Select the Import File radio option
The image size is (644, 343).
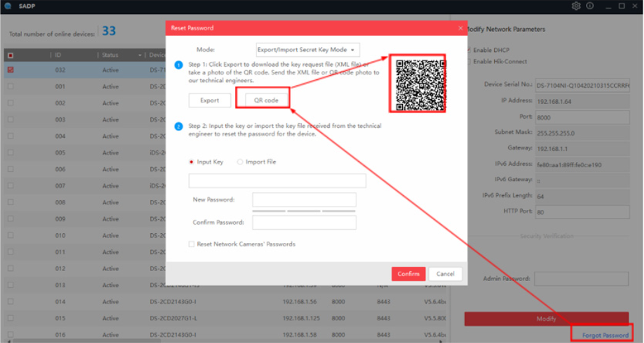240,162
